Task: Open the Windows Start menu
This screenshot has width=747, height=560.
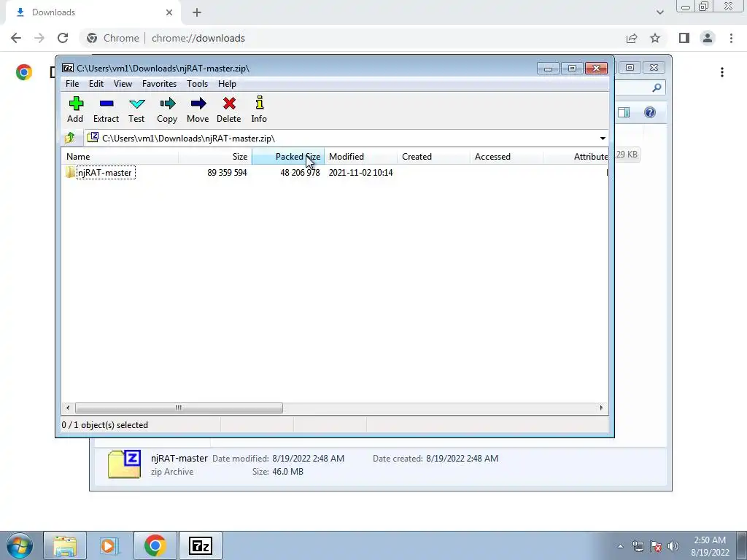Action: coord(20,545)
